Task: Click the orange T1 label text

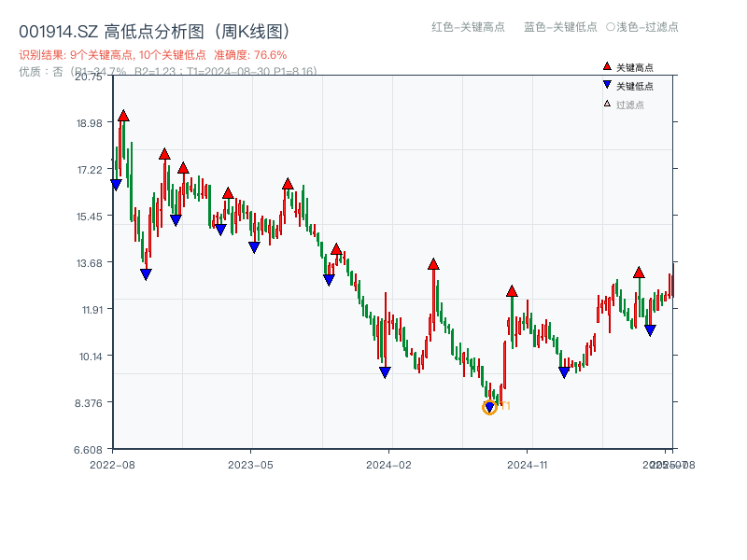Action: click(505, 406)
